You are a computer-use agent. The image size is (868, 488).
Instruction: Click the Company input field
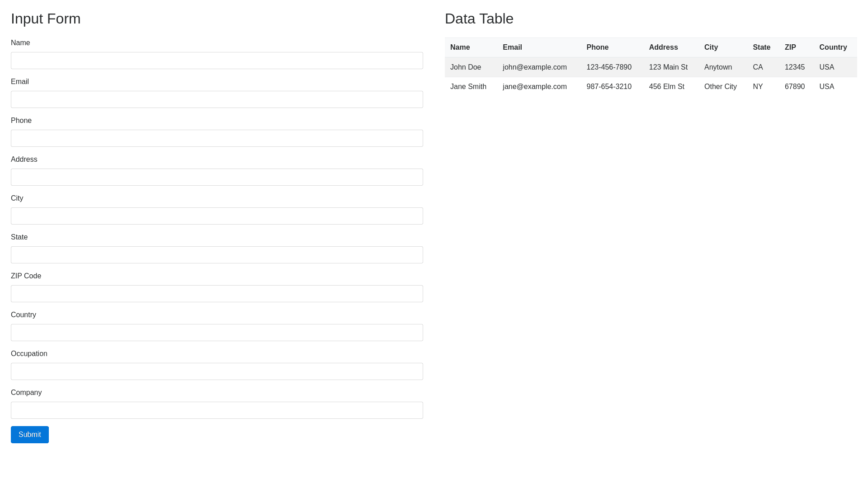pos(217,410)
